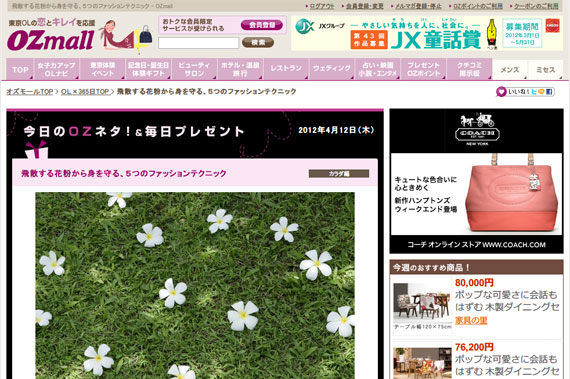Viewport: 570px width, 379px height.
Task: Click the オズモールTOP breadcrumb link
Action: pyautogui.click(x=30, y=92)
